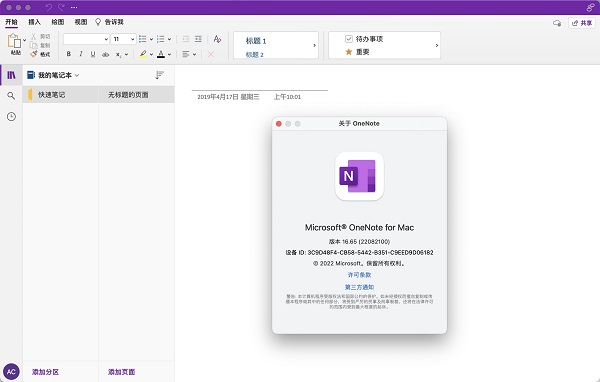Apply the 标题 2 heading style
The height and width of the screenshot is (382, 600).
[x=254, y=55]
